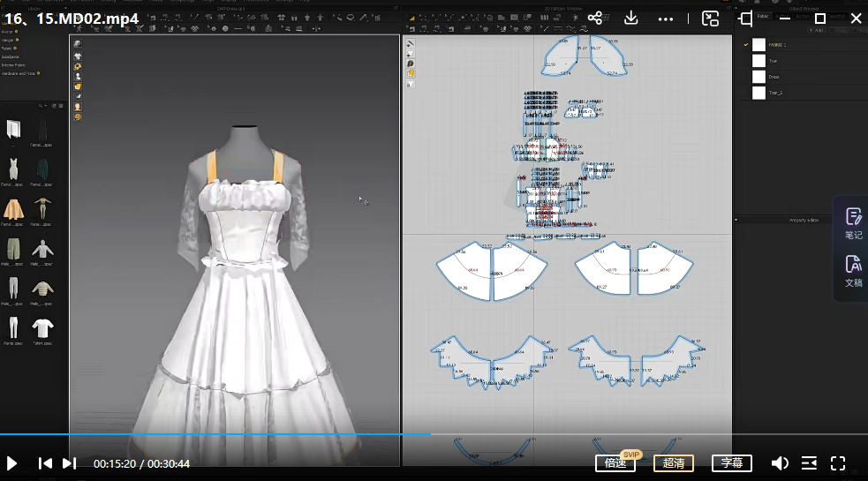Select the orange skirt garment thumbnail
868x481 pixels.
(13, 208)
